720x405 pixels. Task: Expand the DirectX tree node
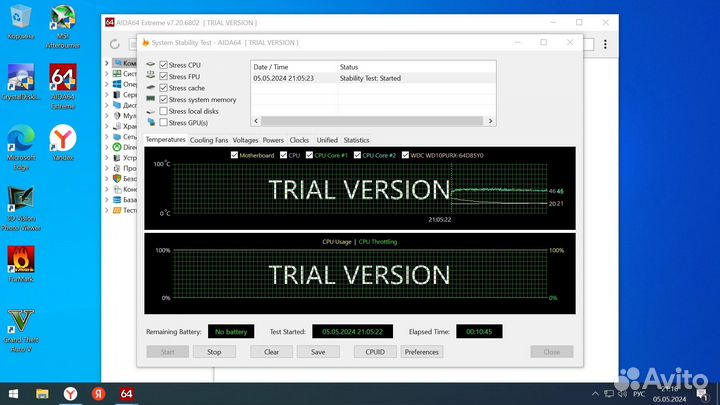(x=107, y=147)
